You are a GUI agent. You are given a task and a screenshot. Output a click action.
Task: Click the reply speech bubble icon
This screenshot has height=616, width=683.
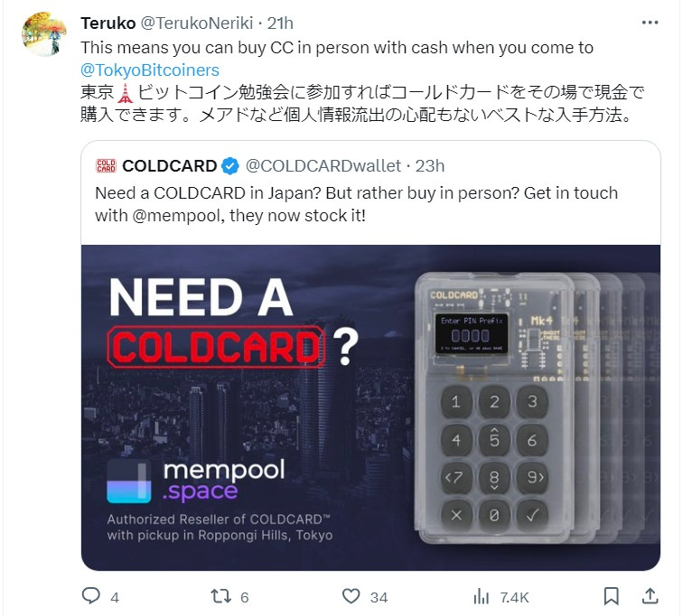click(x=91, y=596)
